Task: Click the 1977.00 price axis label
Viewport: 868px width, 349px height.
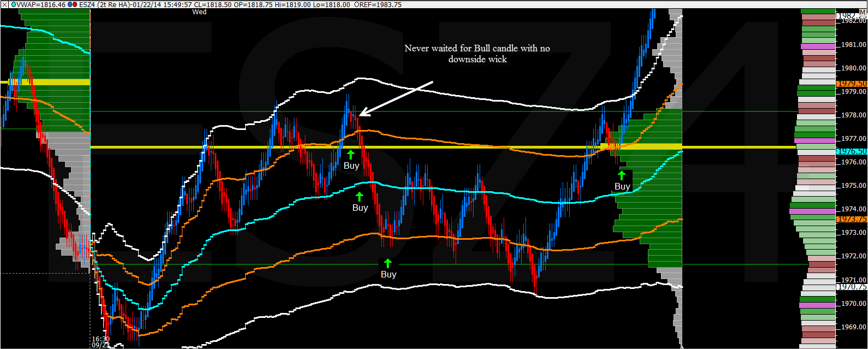Action: (854, 139)
